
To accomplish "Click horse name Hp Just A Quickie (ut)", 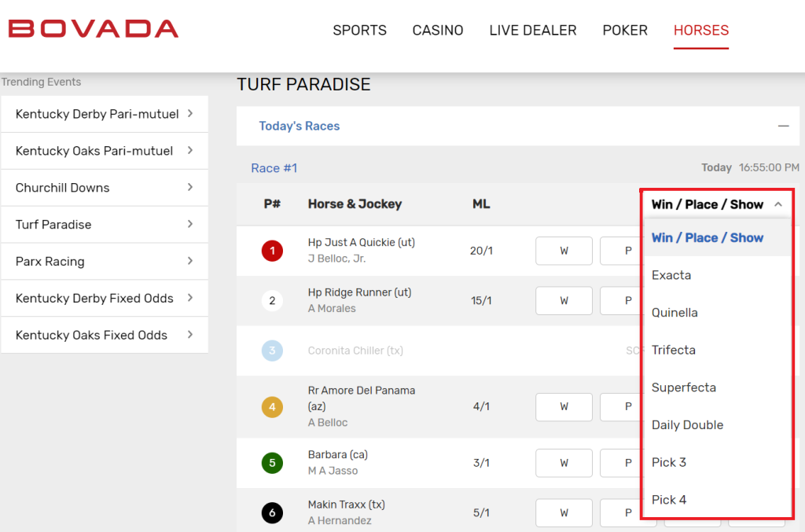I will (x=362, y=242).
